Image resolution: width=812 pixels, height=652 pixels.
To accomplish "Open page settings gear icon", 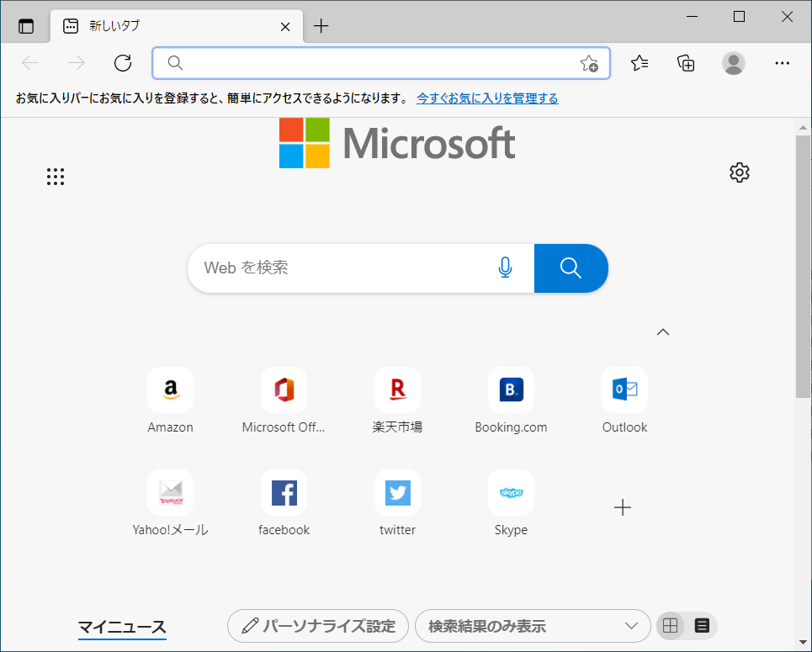I will point(739,172).
